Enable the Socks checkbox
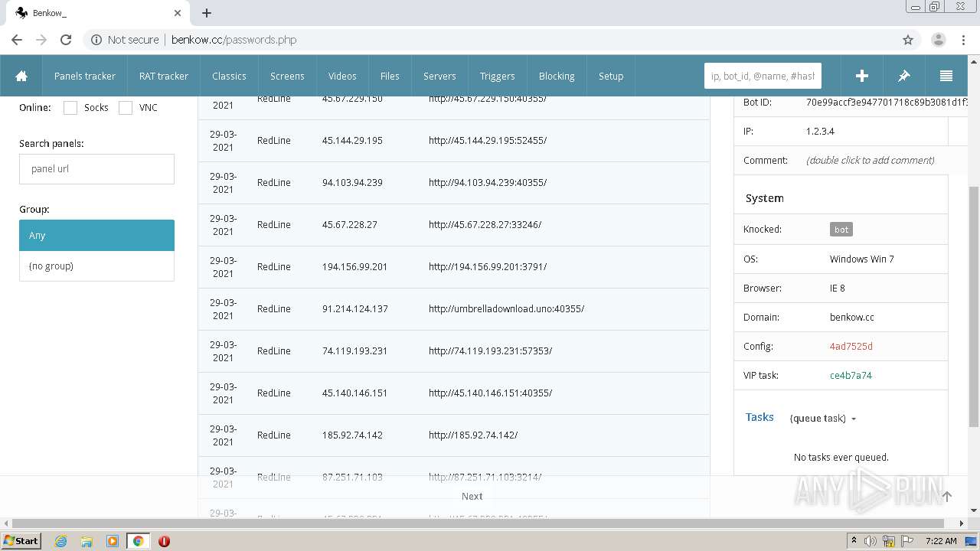 70,108
